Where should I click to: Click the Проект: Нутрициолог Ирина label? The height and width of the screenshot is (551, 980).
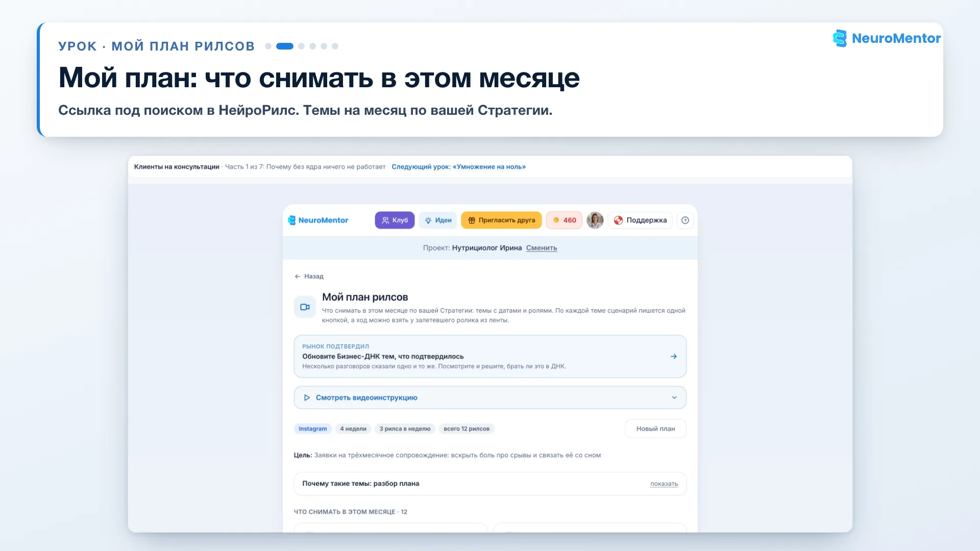[x=472, y=248]
